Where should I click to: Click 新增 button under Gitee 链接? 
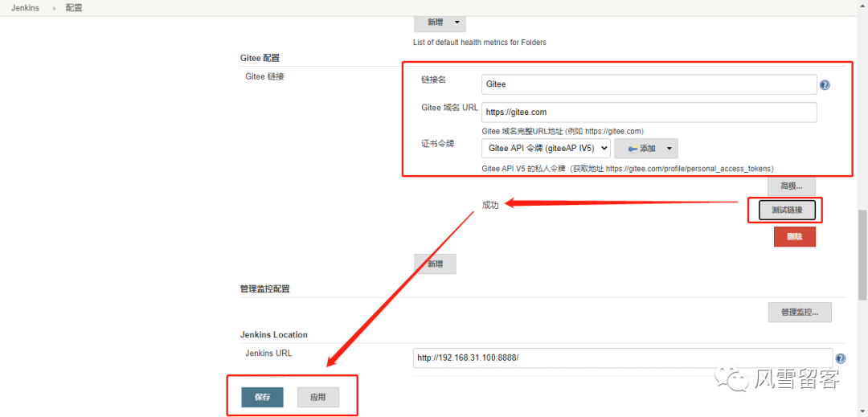tap(435, 264)
